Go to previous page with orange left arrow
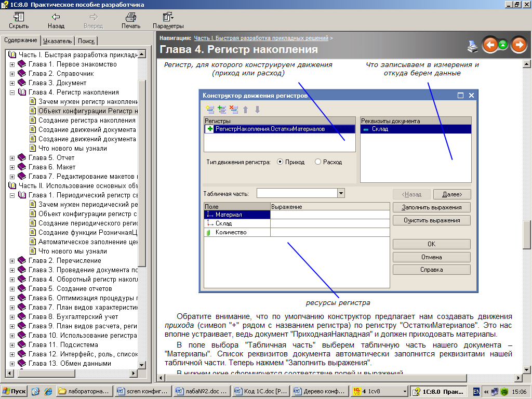Screen dimensions: 532x399 pos(490,45)
